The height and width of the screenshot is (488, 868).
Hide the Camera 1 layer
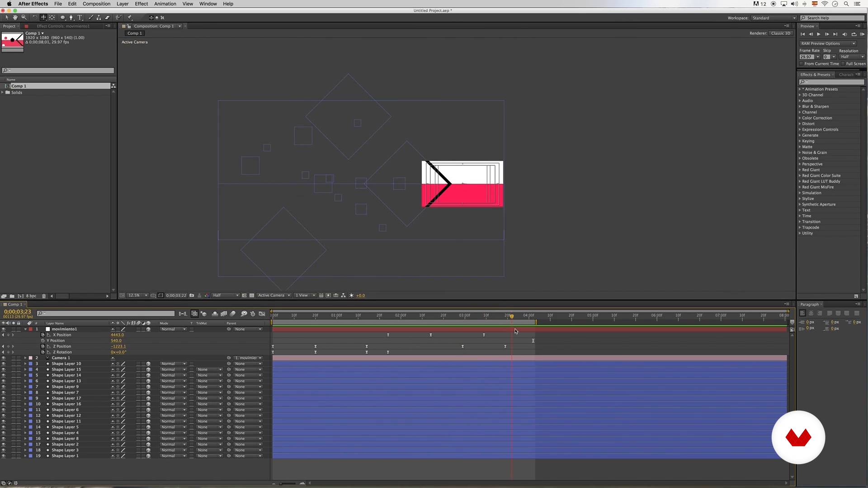(x=4, y=358)
